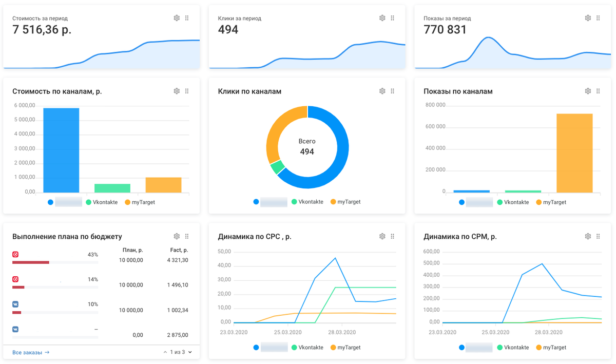Click orange myTarget bar in Стоимость по каналам

tap(163, 185)
